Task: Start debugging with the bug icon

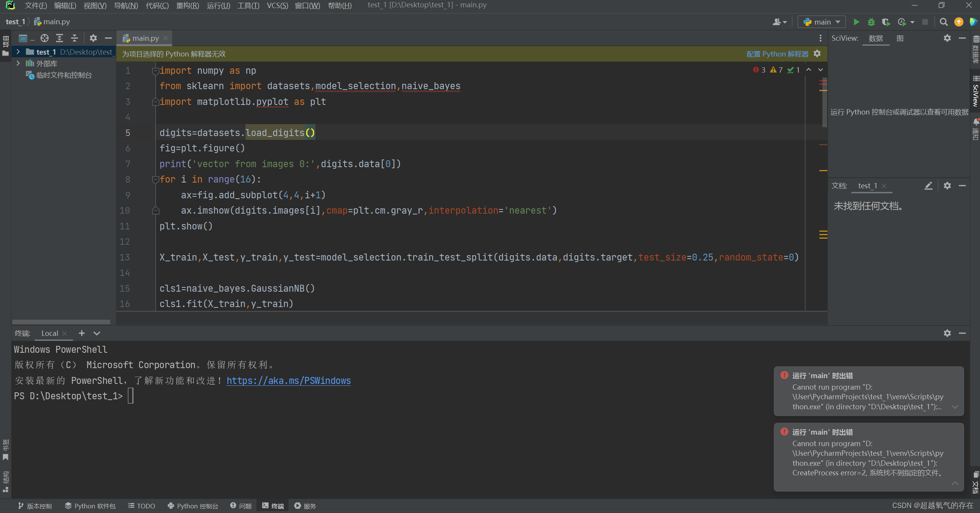Action: [x=871, y=22]
